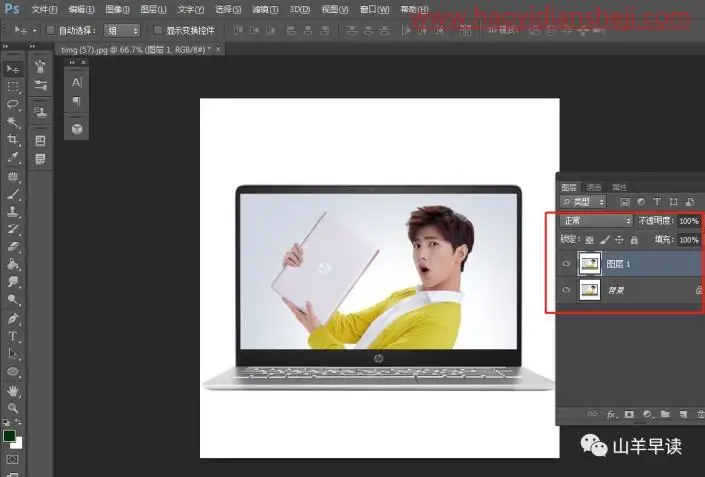
Task: Open the 图像(I) menu
Action: pos(117,9)
